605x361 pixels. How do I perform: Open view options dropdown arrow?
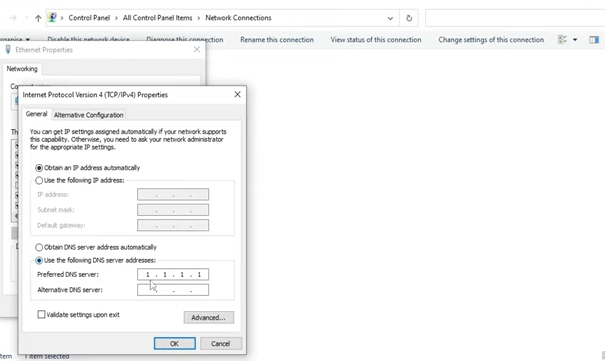pos(575,40)
